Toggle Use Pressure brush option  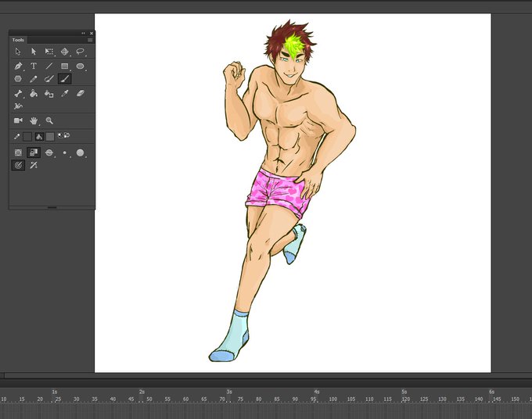pos(18,165)
